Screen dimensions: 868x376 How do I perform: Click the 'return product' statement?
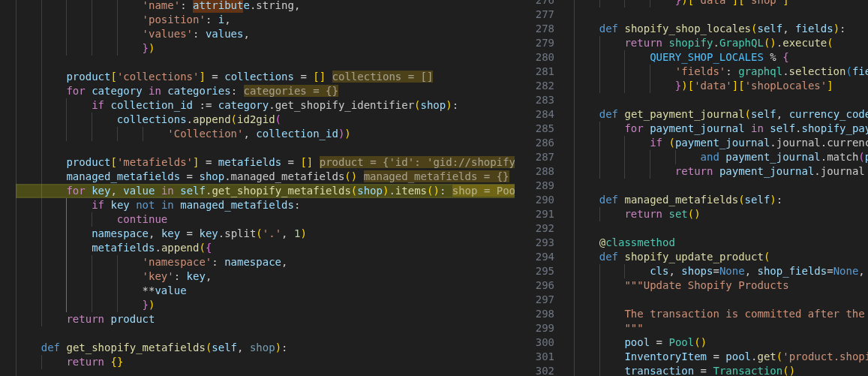tap(110, 319)
